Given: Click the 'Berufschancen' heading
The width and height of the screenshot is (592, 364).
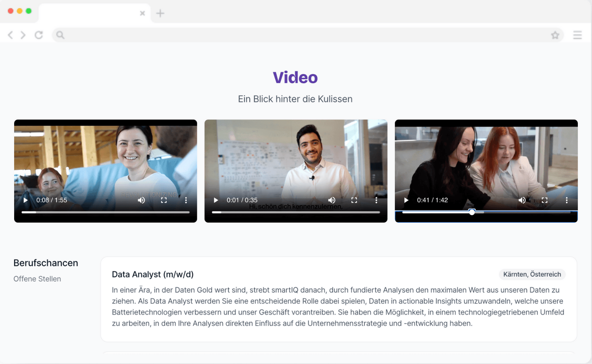Looking at the screenshot, I should click(46, 263).
